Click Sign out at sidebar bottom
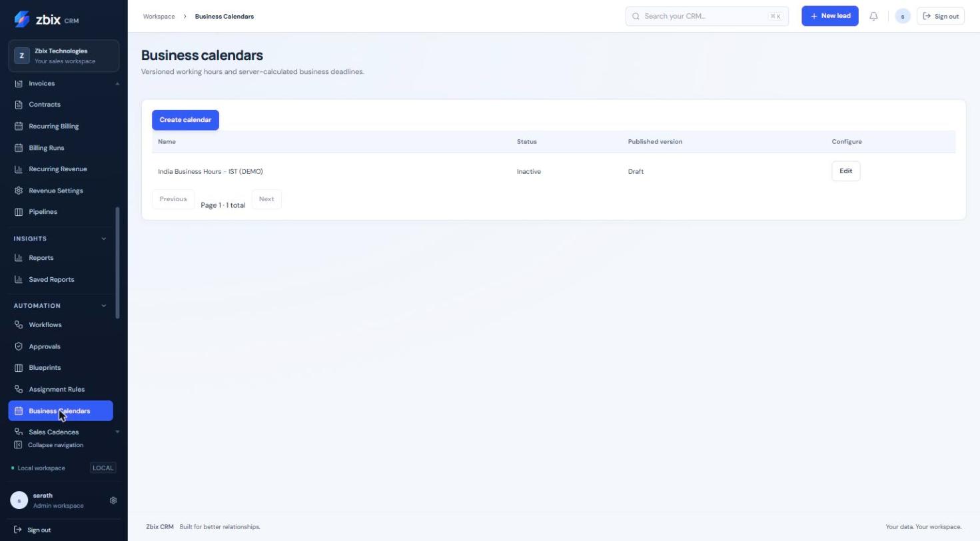Viewport: 980px width, 541px height. tap(32, 530)
